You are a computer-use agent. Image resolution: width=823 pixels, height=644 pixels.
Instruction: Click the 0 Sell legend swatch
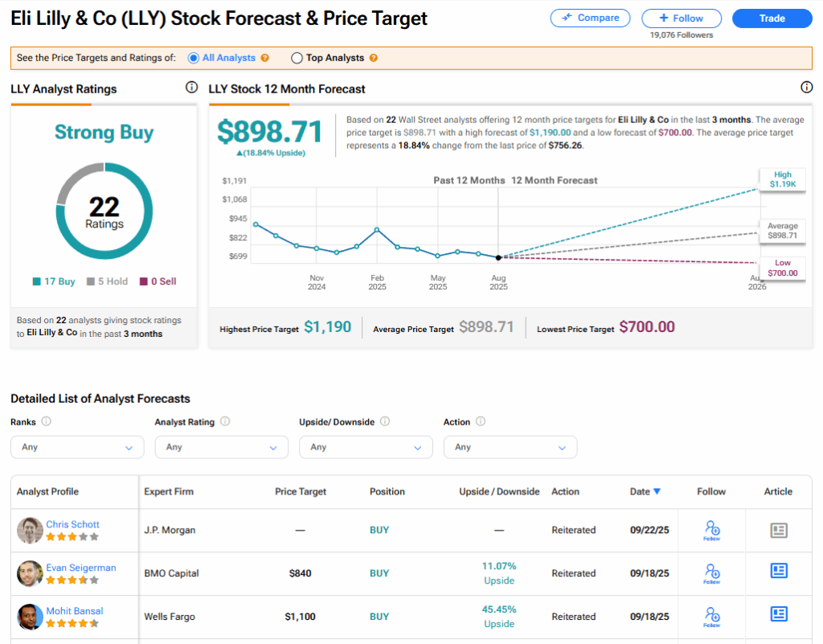coord(144,281)
